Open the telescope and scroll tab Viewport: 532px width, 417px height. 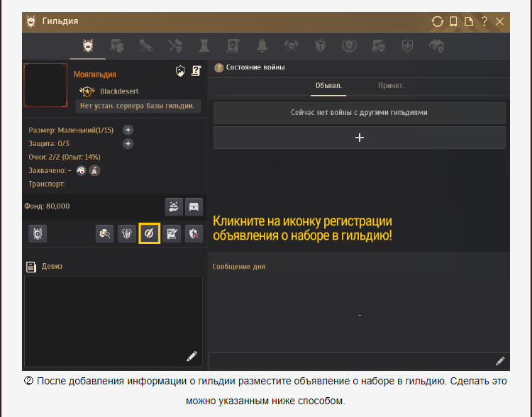(x=146, y=46)
